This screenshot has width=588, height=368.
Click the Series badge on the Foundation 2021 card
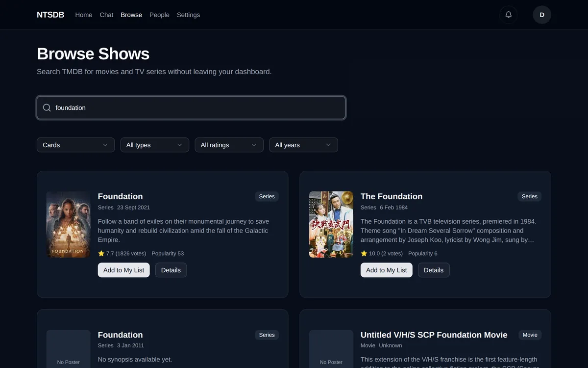(x=267, y=196)
